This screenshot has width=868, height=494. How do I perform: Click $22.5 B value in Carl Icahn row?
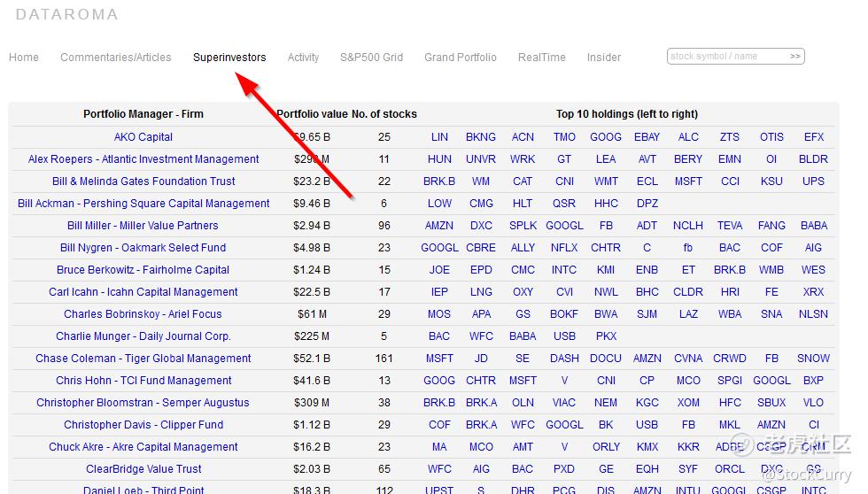[x=312, y=292]
